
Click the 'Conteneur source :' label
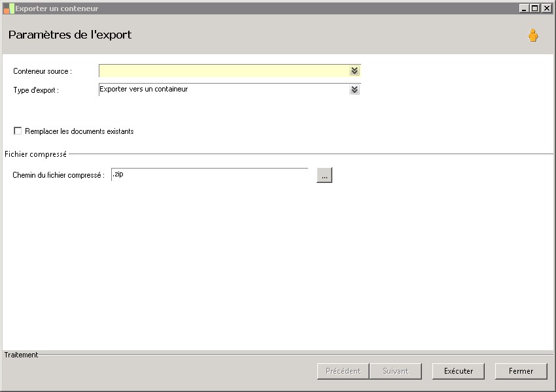click(43, 71)
